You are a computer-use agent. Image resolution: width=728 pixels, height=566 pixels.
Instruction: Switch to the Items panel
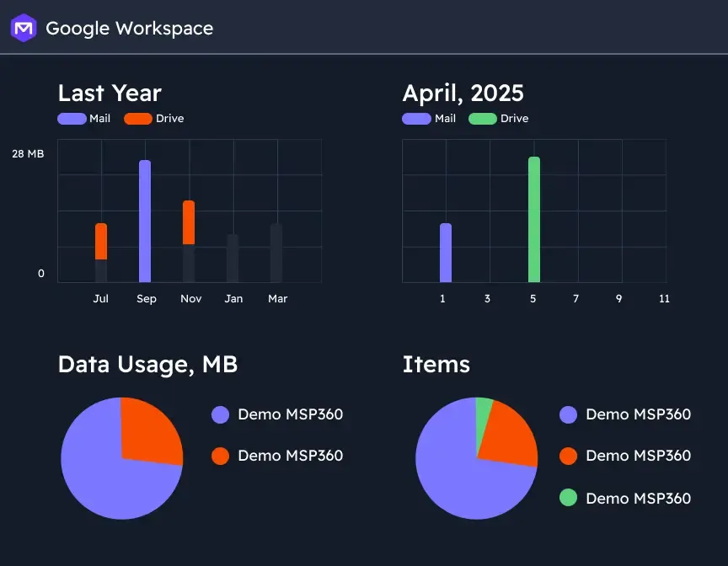pos(436,365)
